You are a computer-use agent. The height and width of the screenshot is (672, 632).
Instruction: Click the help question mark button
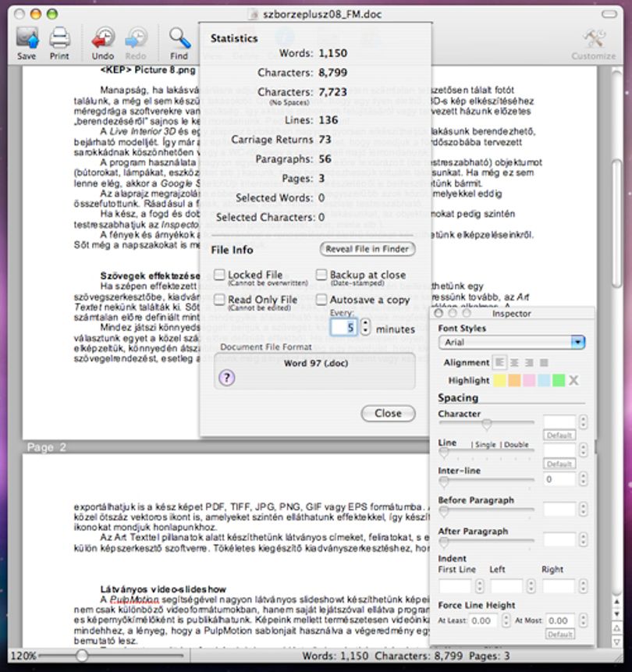click(x=227, y=378)
